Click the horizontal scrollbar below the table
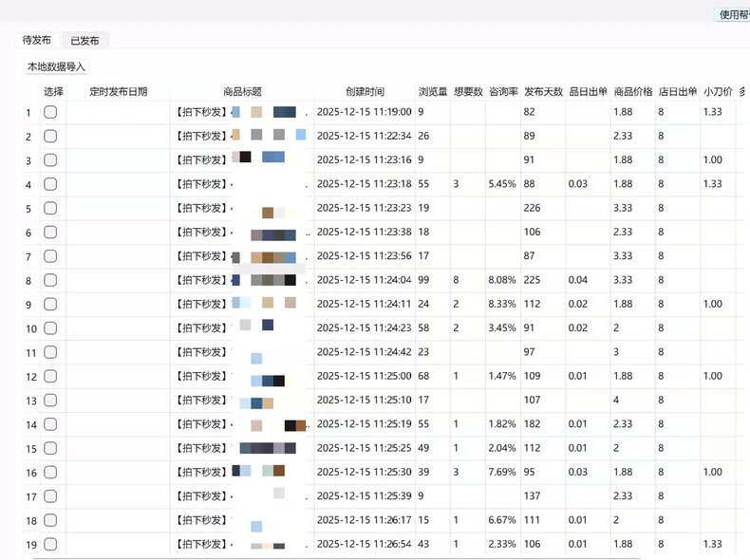This screenshot has height=560, width=750. click(x=335, y=557)
